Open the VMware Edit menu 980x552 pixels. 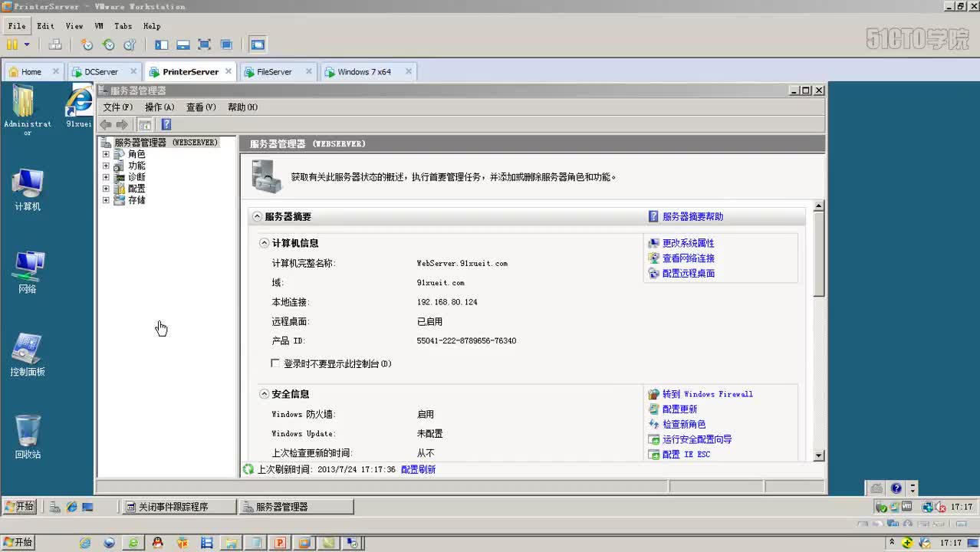pos(45,26)
